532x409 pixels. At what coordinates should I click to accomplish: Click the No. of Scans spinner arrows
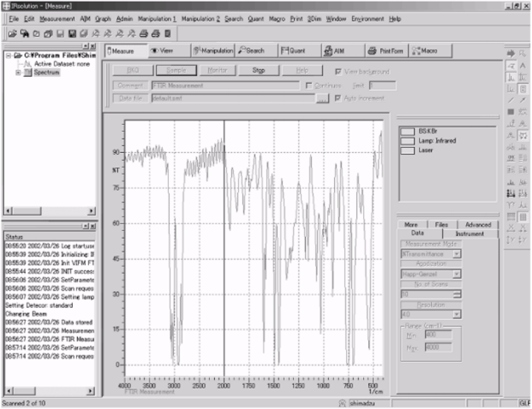(457, 294)
